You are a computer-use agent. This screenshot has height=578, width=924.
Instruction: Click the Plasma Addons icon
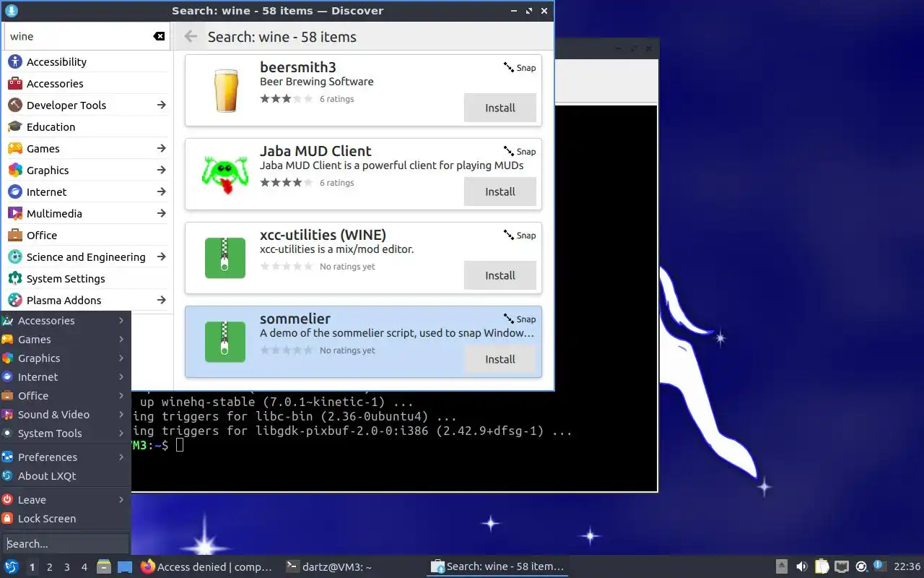(x=15, y=301)
